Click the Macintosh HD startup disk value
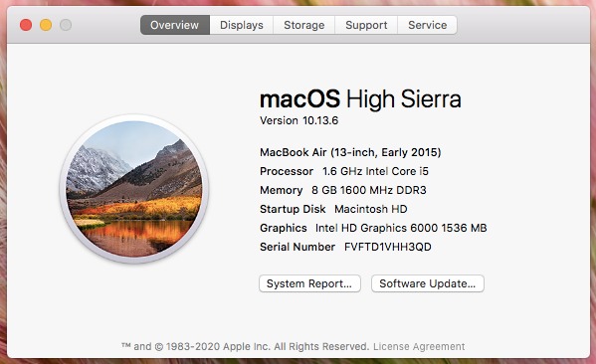Viewport: 596px width, 364px height. pos(370,209)
